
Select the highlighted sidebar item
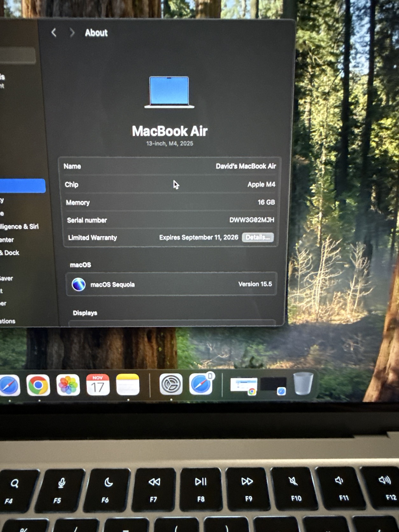23,186
